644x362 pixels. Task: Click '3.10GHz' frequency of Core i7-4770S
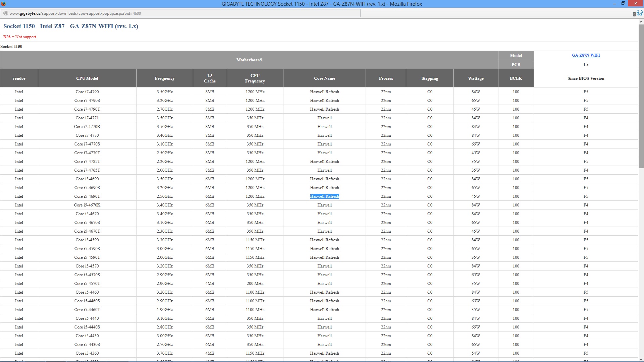click(165, 144)
